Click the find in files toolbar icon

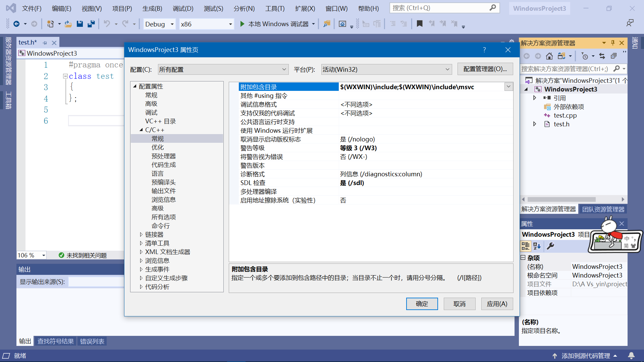(327, 24)
